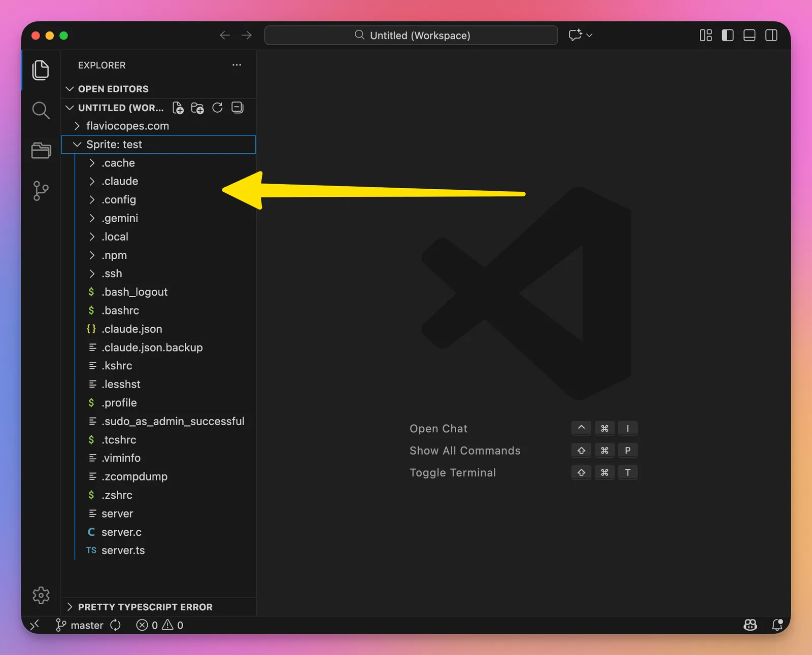This screenshot has height=655, width=812.
Task: Click the New File icon in workspace header
Action: coord(178,108)
